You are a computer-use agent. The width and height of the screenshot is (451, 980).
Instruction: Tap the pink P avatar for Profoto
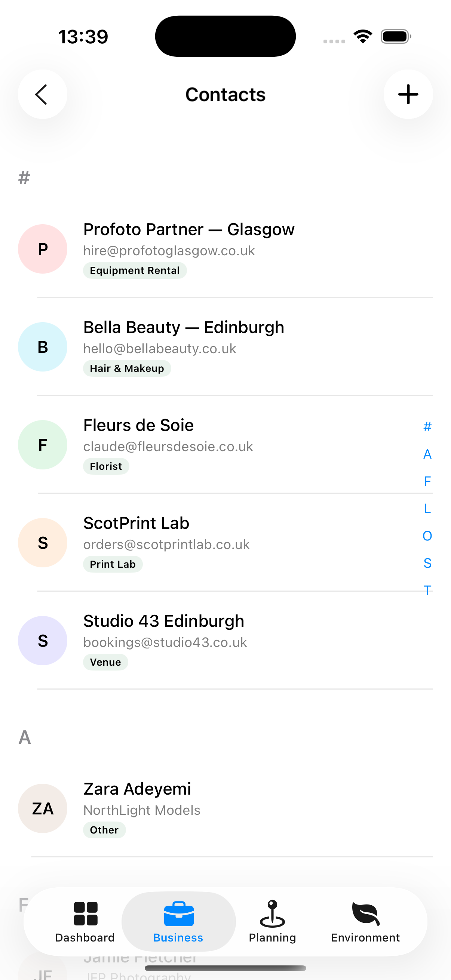pyautogui.click(x=43, y=249)
